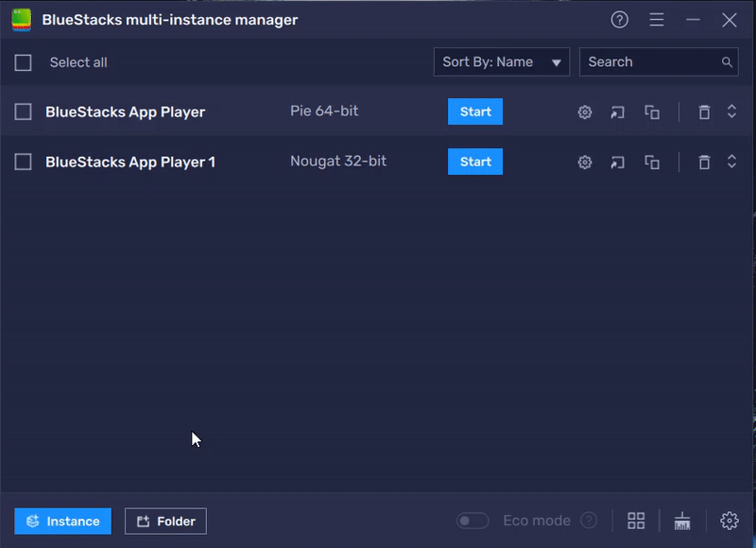This screenshot has height=548, width=756.
Task: Select the Nougat 32-bit label
Action: tap(338, 162)
